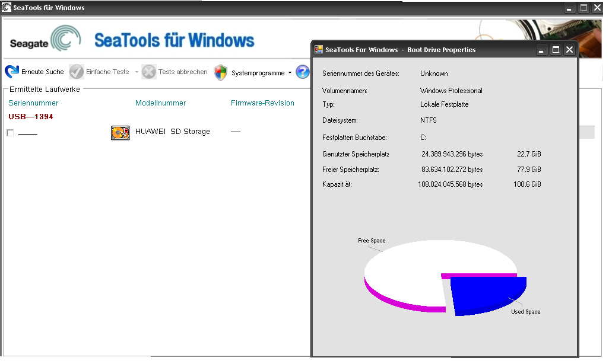Click the Used Space chart label
The width and height of the screenshot is (609, 364).
525,312
